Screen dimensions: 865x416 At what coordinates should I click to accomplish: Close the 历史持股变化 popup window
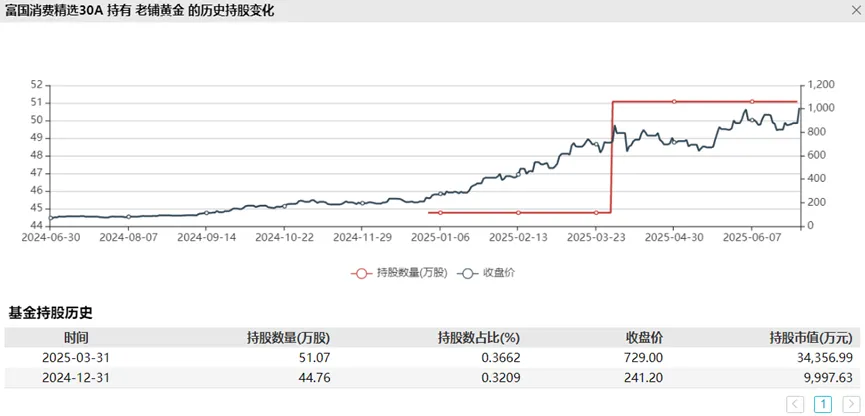pos(849,11)
